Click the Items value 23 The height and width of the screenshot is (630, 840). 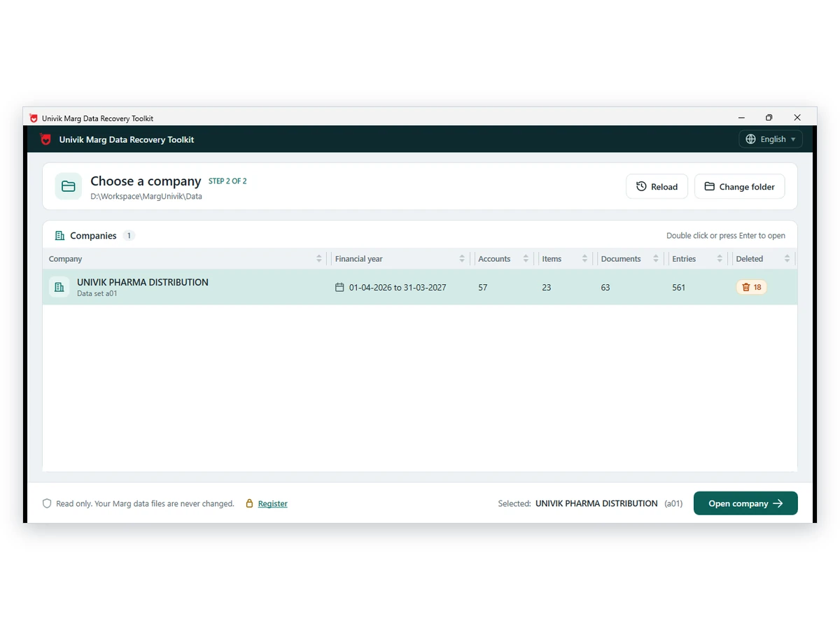point(547,288)
